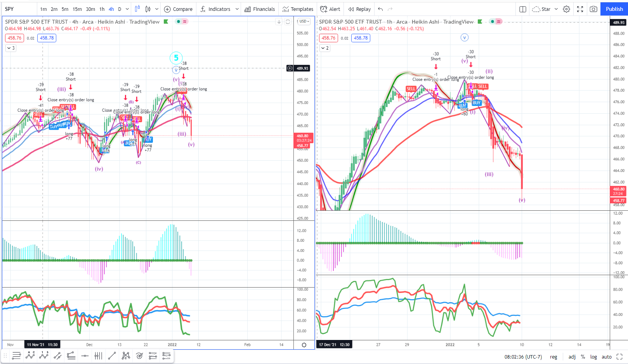Screen dimensions: 628x364
Task: Click the red sell price 458.76 on right chart
Action: pos(328,38)
